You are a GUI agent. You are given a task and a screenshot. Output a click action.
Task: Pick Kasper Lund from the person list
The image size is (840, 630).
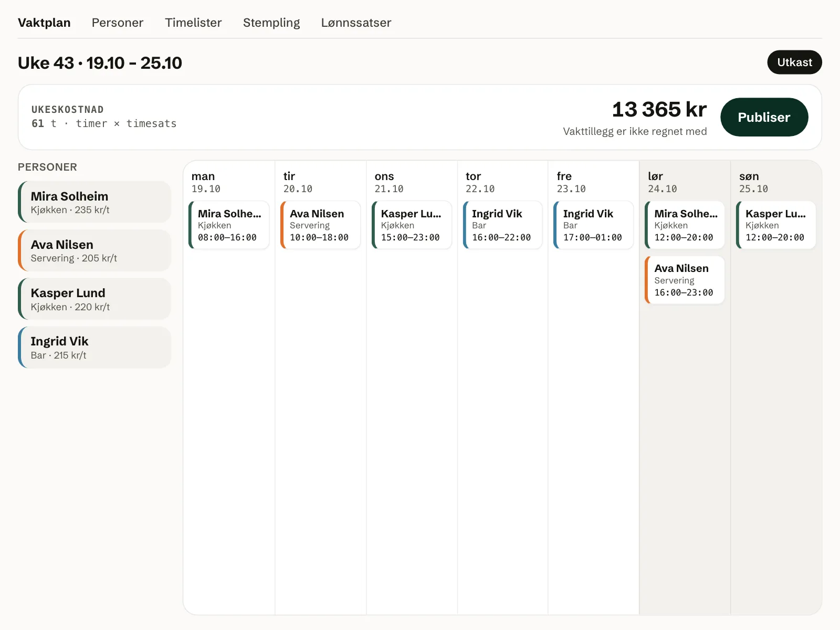click(94, 299)
